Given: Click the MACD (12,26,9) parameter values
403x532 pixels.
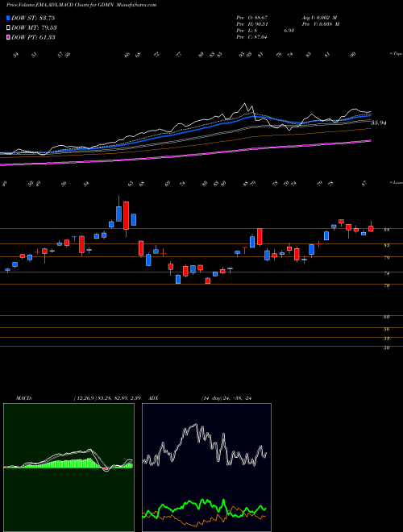Looking at the screenshot, I should pyautogui.click(x=107, y=398).
